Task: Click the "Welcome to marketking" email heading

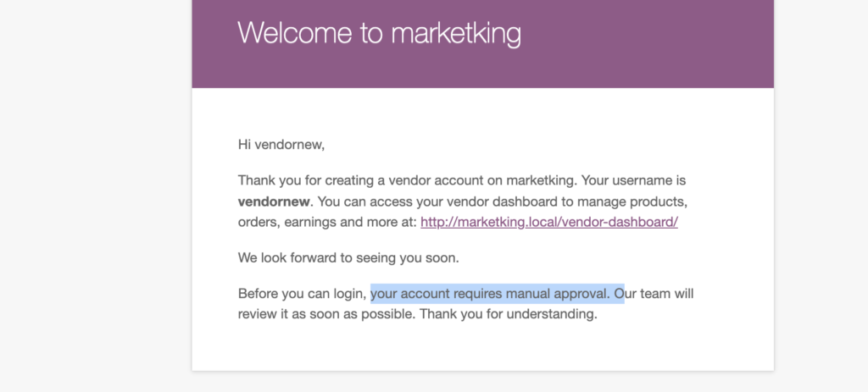Action: coord(379,32)
